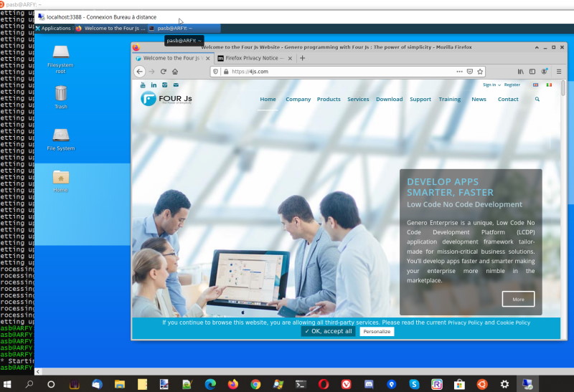Click the email envelope icon

pyautogui.click(x=176, y=85)
